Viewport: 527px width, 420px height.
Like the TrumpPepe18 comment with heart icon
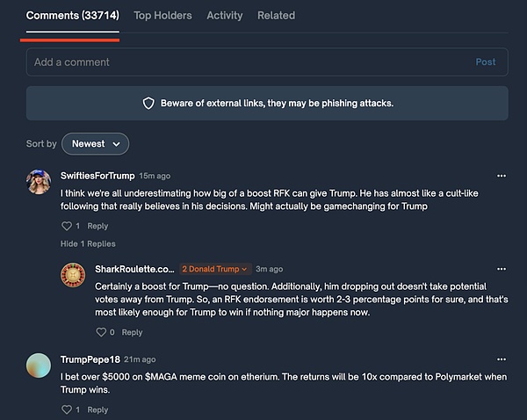[x=66, y=409]
